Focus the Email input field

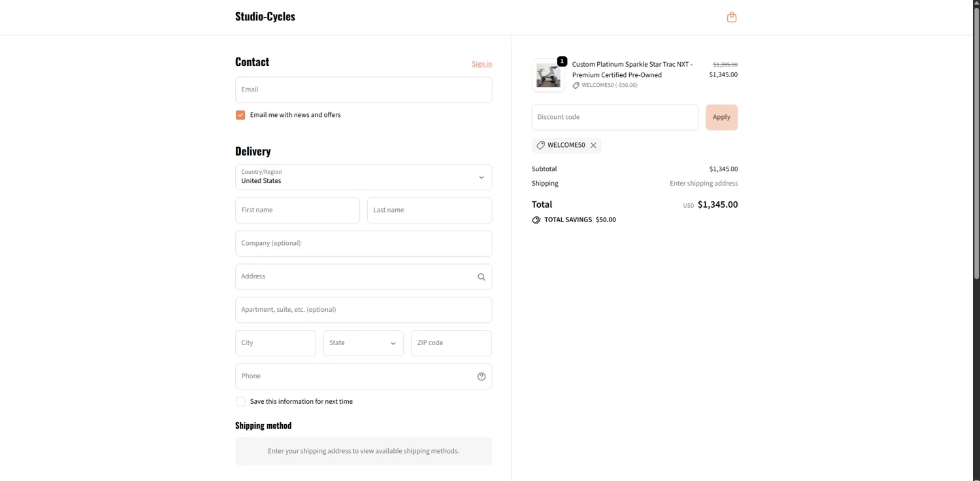point(363,90)
